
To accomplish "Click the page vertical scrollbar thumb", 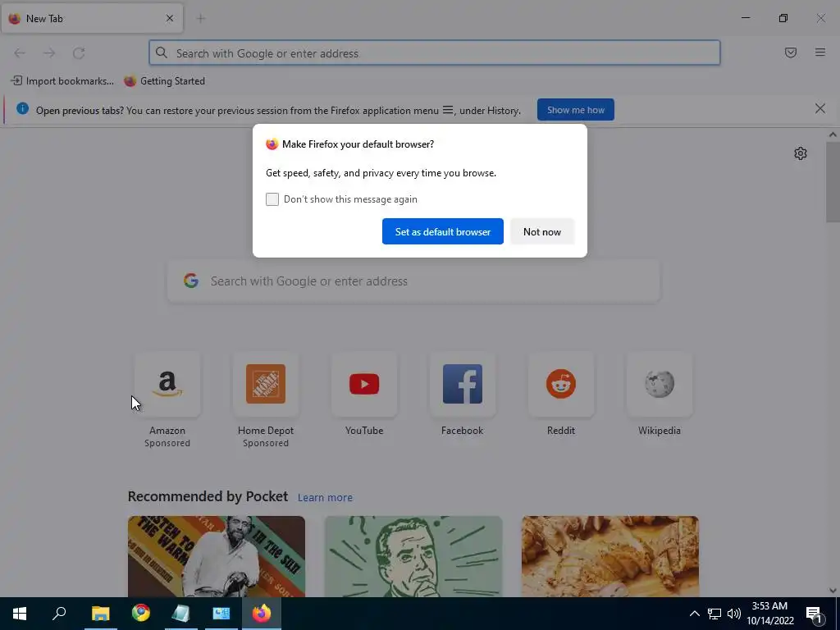I will tap(833, 182).
